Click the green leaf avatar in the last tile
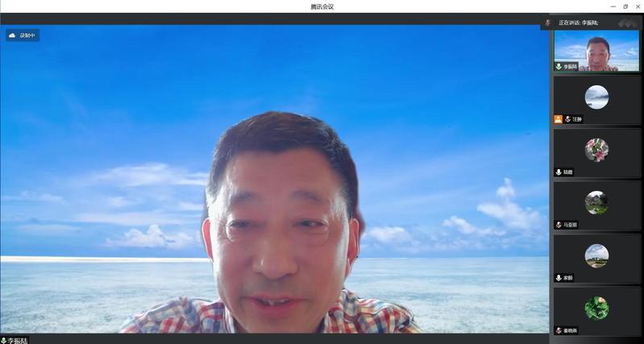644x344 pixels. 596,308
